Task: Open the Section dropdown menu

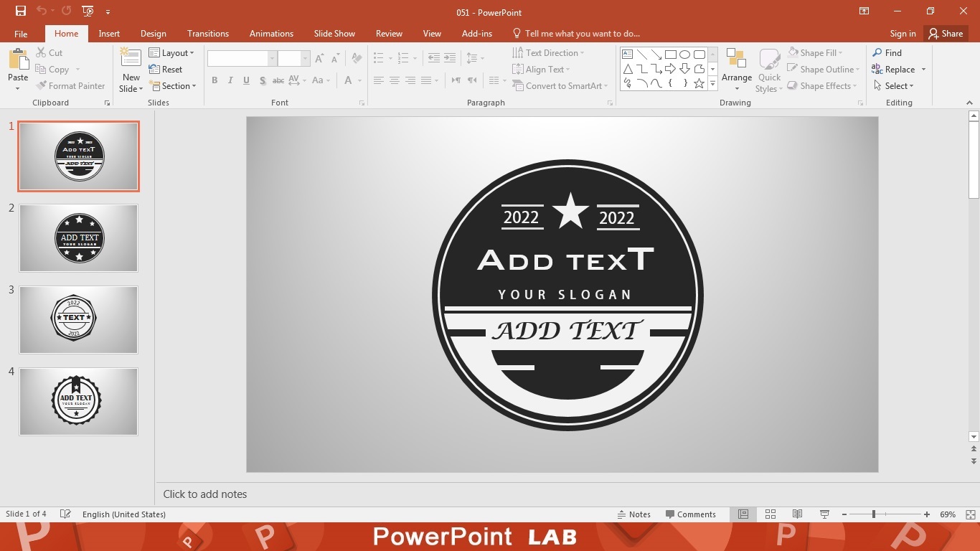Action: click(172, 86)
